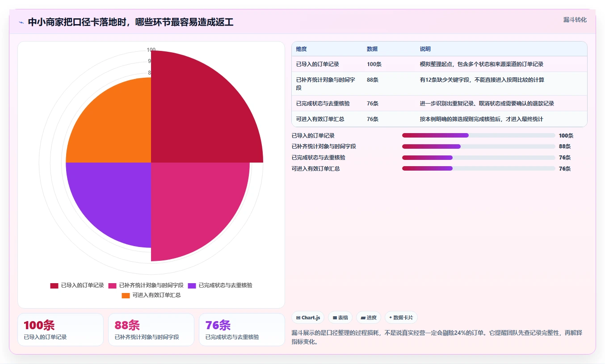Click progress label 已补齐统计对象与时间字段
The height and width of the screenshot is (364, 605).
[x=324, y=146]
